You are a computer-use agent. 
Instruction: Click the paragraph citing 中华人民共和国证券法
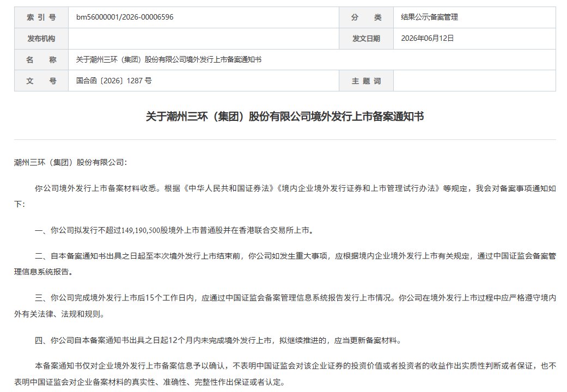pos(285,196)
